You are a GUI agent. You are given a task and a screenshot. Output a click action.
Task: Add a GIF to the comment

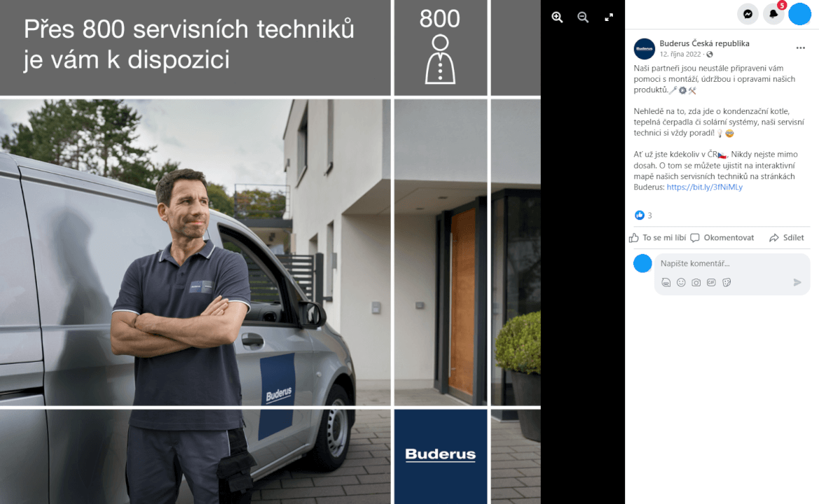[x=711, y=282]
